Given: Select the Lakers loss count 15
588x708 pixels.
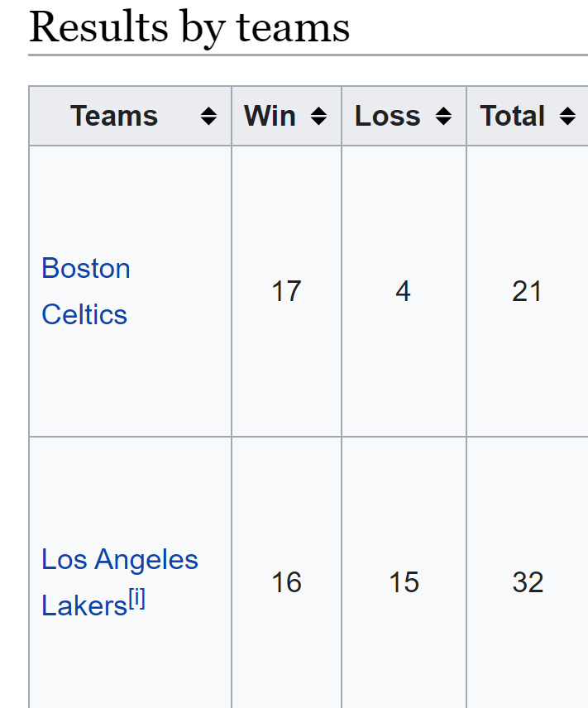Looking at the screenshot, I should click(404, 582).
